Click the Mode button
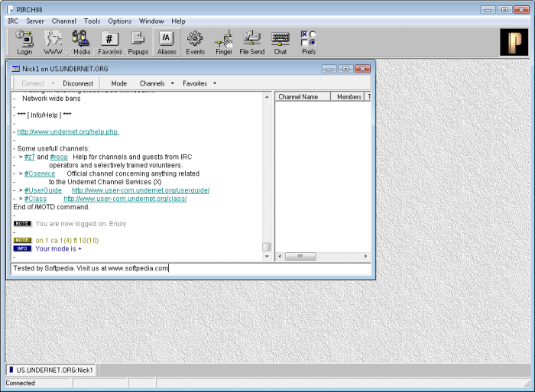 coord(118,83)
